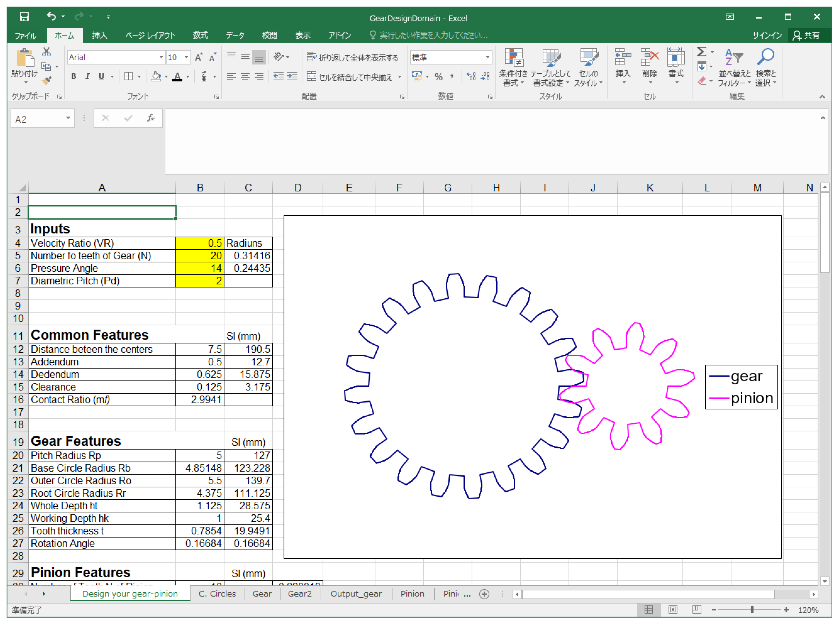840x626 pixels.
Task: Open the Arial font name dropdown
Action: click(x=161, y=57)
